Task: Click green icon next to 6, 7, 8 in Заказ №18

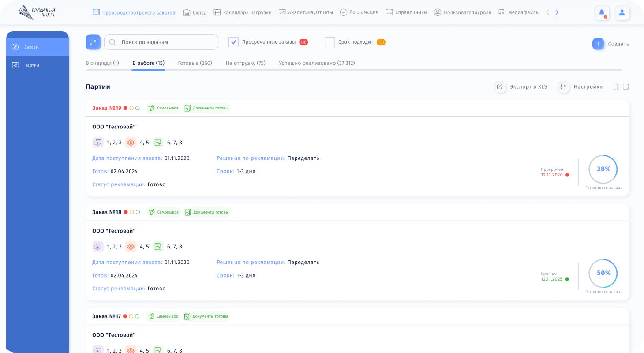Action: (x=158, y=247)
